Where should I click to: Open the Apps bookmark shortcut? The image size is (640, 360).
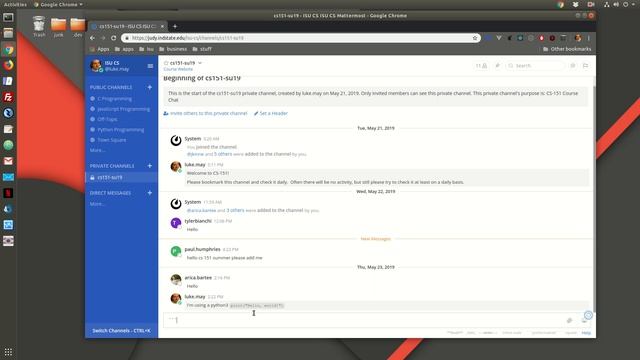click(100, 49)
